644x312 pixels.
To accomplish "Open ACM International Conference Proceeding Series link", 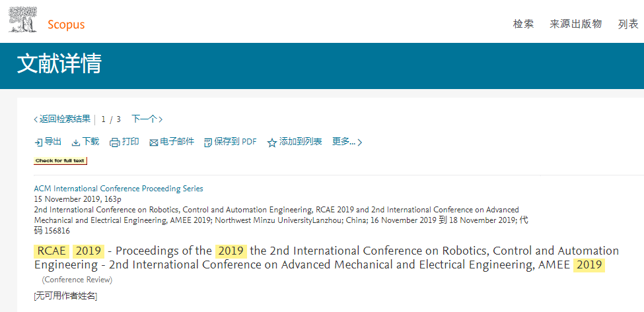I will [x=118, y=189].
